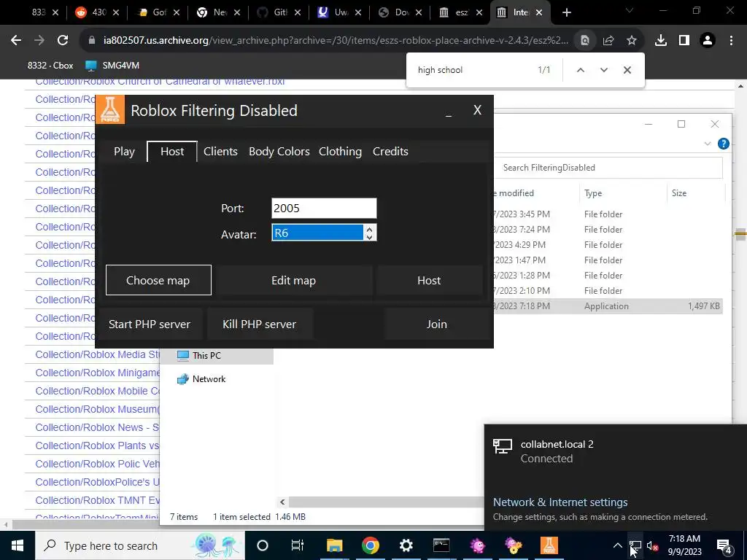Screen dimensions: 747x560
Task: Click the Avatar down arrow
Action: (x=369, y=237)
